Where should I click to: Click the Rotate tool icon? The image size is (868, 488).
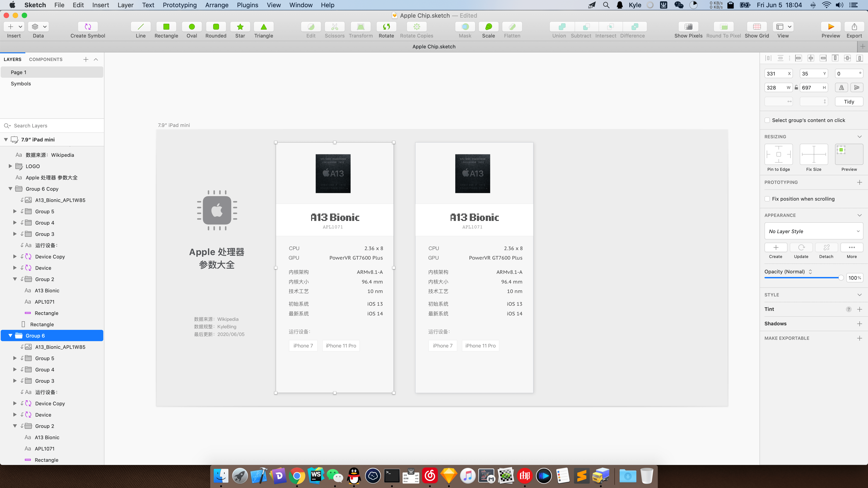point(386,27)
